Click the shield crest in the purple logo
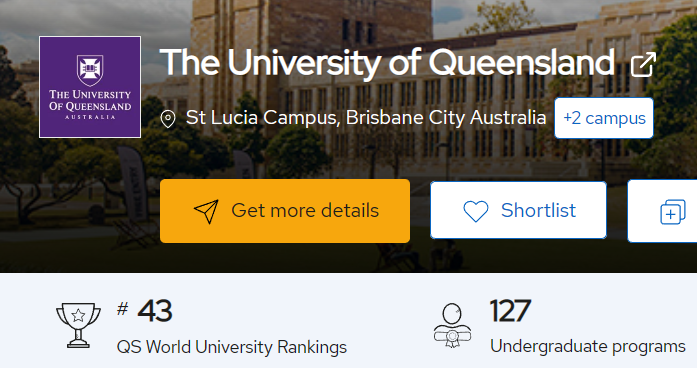This screenshot has width=697, height=368. (90, 70)
